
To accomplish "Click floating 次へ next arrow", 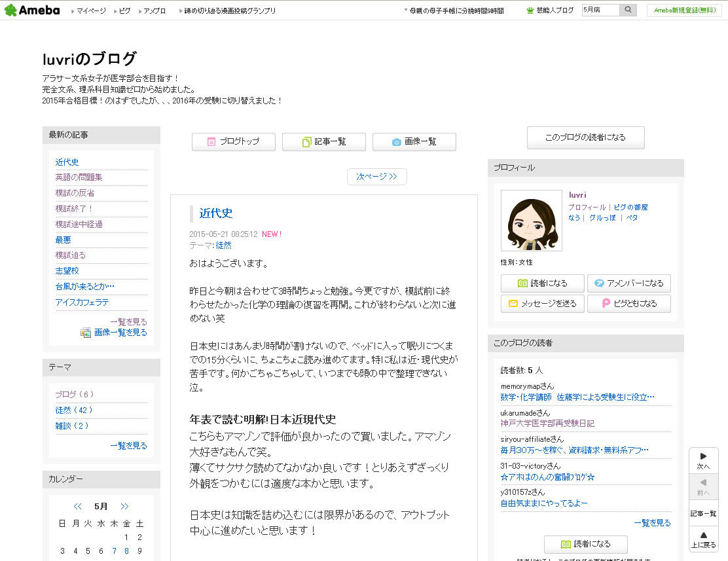I will (703, 461).
